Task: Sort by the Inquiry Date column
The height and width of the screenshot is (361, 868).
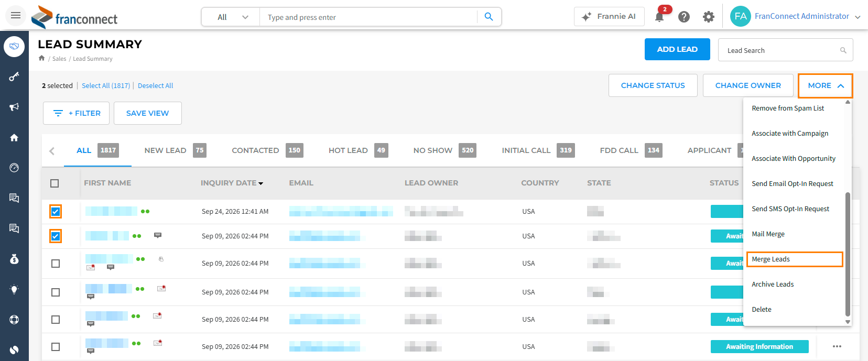Action: [232, 183]
